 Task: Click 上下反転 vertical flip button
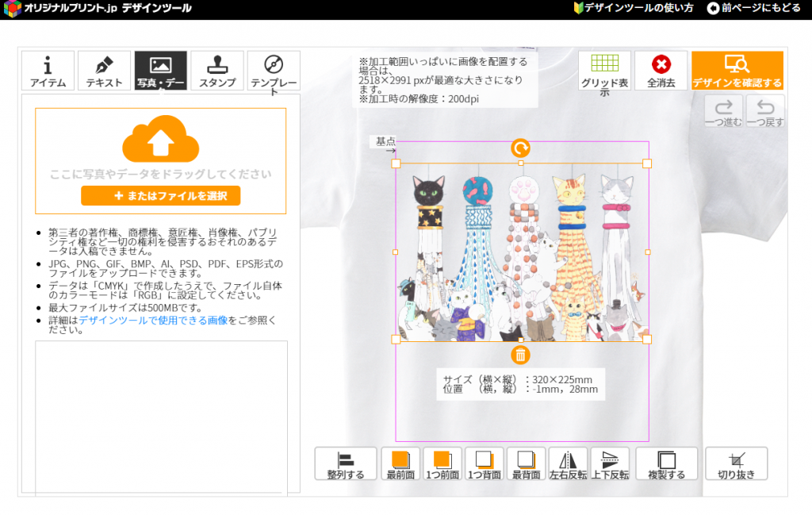point(610,463)
